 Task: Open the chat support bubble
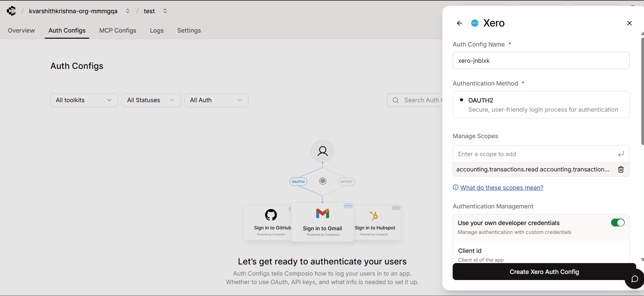pos(634,279)
